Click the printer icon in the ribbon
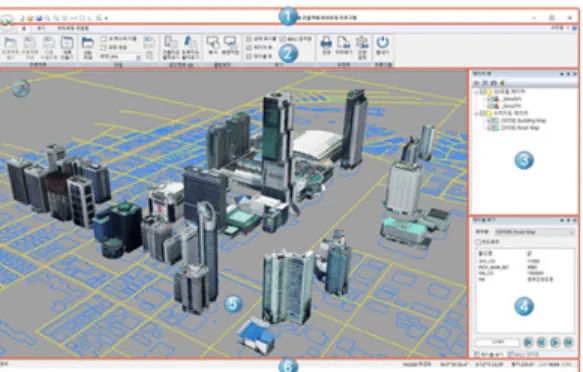The height and width of the screenshot is (372, 583). [x=326, y=42]
